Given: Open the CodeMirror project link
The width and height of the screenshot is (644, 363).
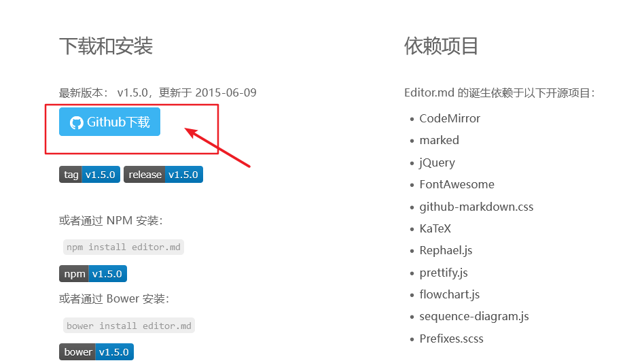Looking at the screenshot, I should [x=450, y=118].
